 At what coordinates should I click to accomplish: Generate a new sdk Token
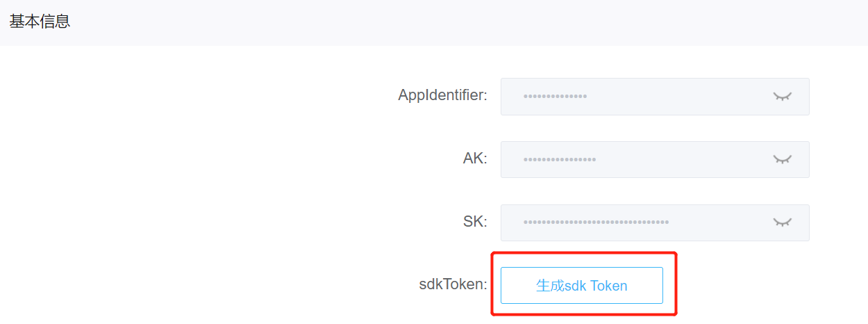click(x=582, y=285)
